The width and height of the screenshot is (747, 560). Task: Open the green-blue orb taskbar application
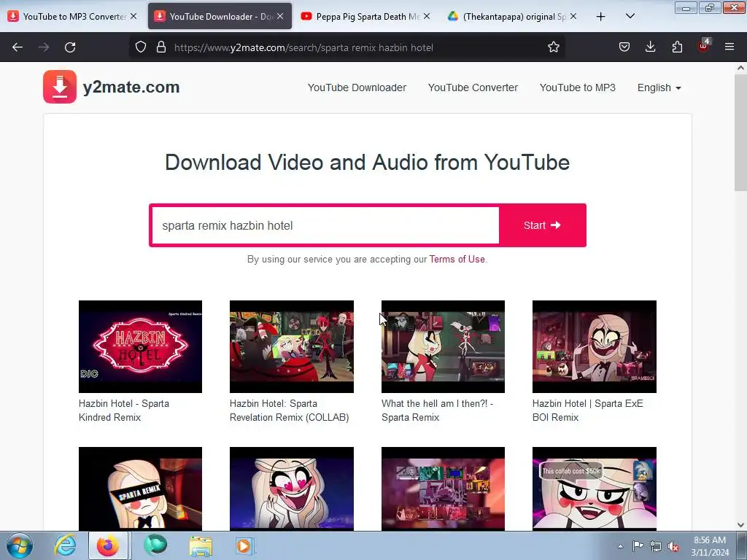155,545
